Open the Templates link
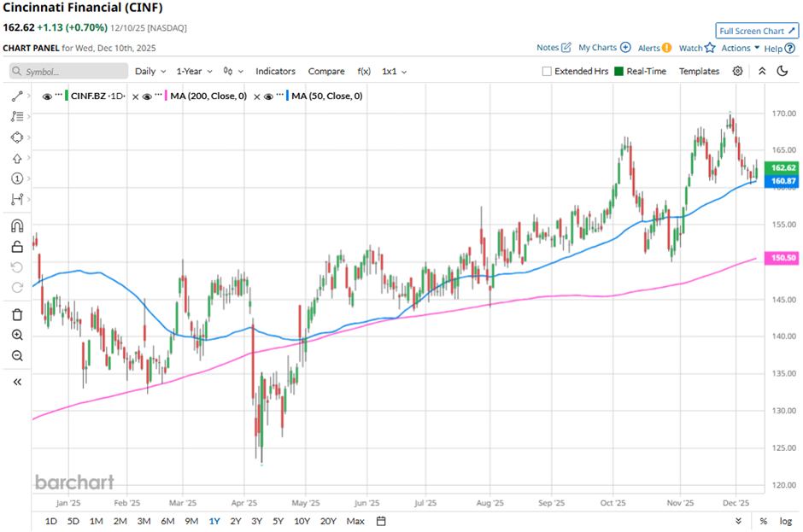Viewport: 803px width, 532px height. click(x=699, y=72)
